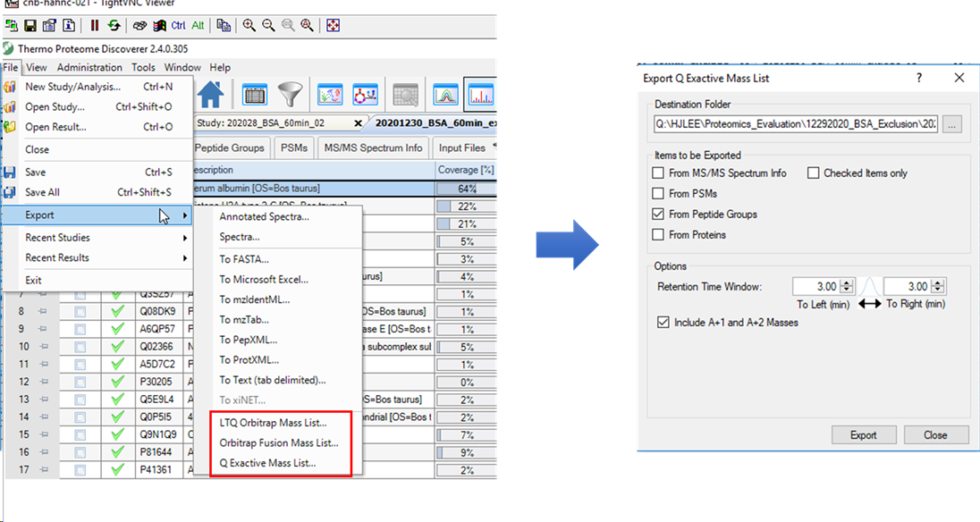Click the zoom out magnifier icon
The height and width of the screenshot is (522, 980).
268,26
